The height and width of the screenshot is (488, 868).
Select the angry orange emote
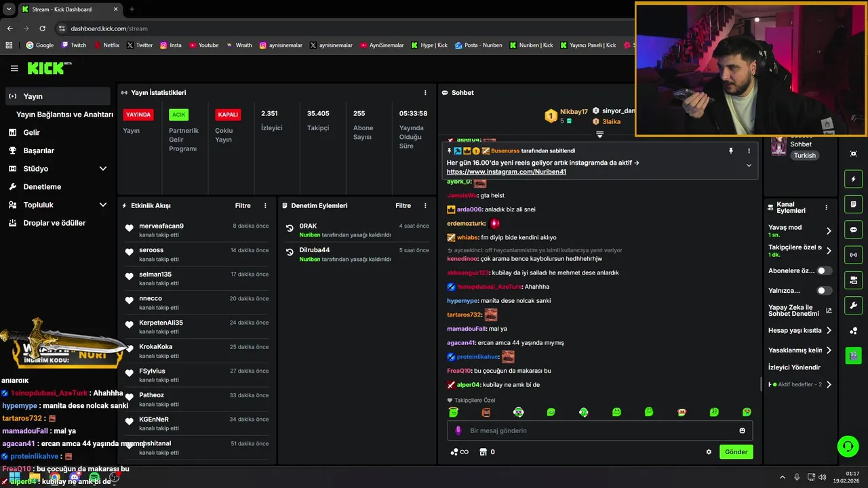click(x=486, y=412)
